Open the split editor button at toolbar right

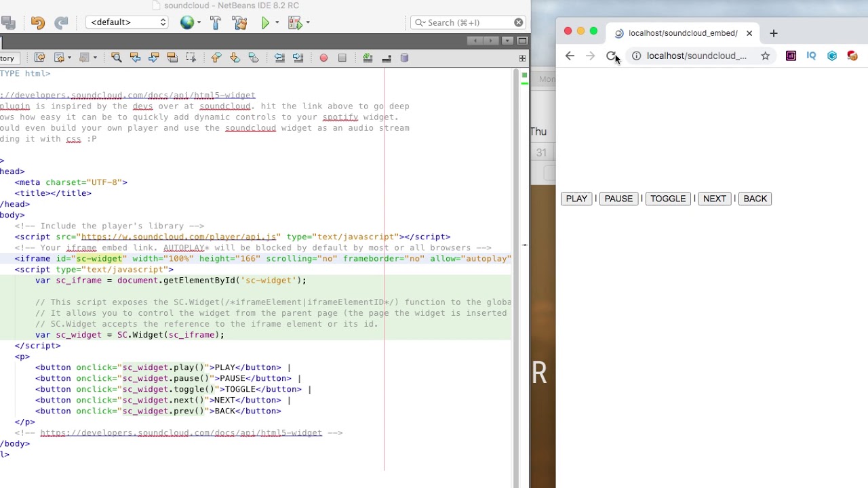tap(522, 58)
